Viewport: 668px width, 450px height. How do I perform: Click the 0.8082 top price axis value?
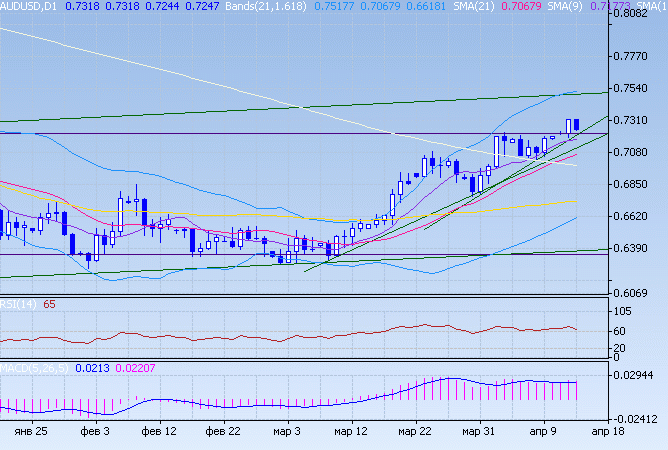click(x=635, y=14)
